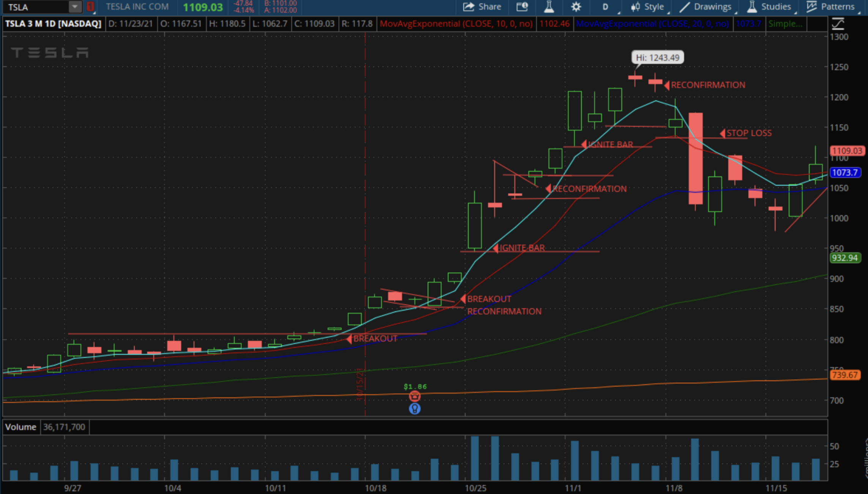Click the large red candle after 11/8
This screenshot has width=868, height=494.
point(696,158)
